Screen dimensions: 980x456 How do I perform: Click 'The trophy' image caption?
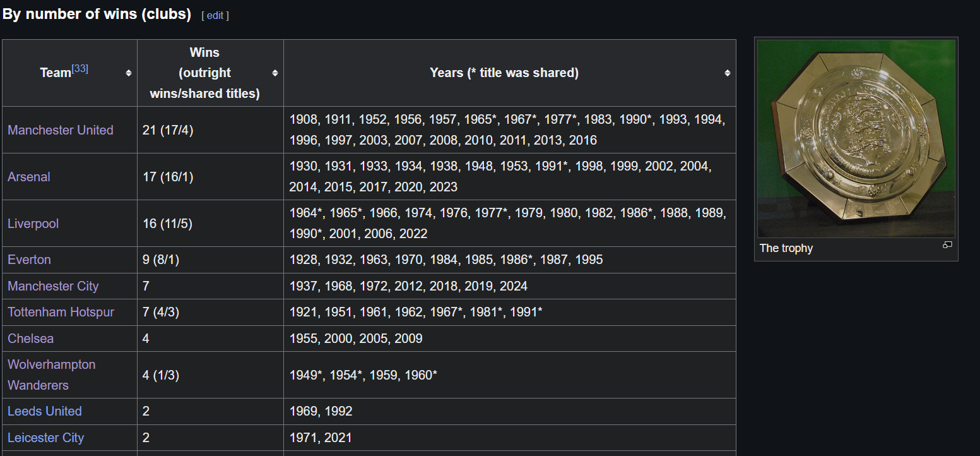click(786, 248)
